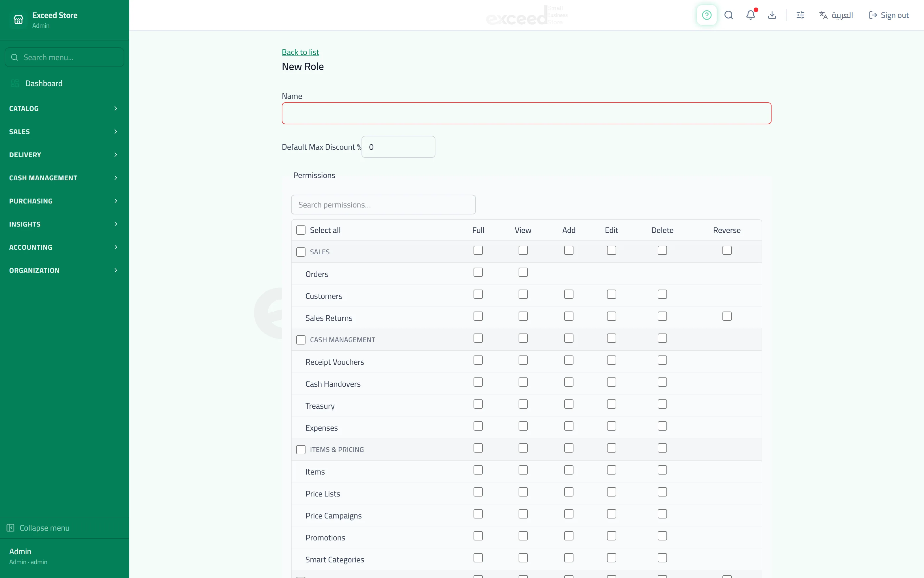The image size is (924, 578).
Task: Click the Collapse menu button
Action: pyautogui.click(x=64, y=527)
